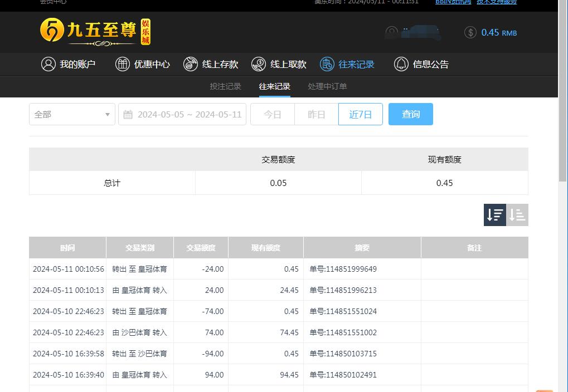The image size is (568, 392).
Task: Expand the 全部 type dropdown
Action: click(72, 114)
